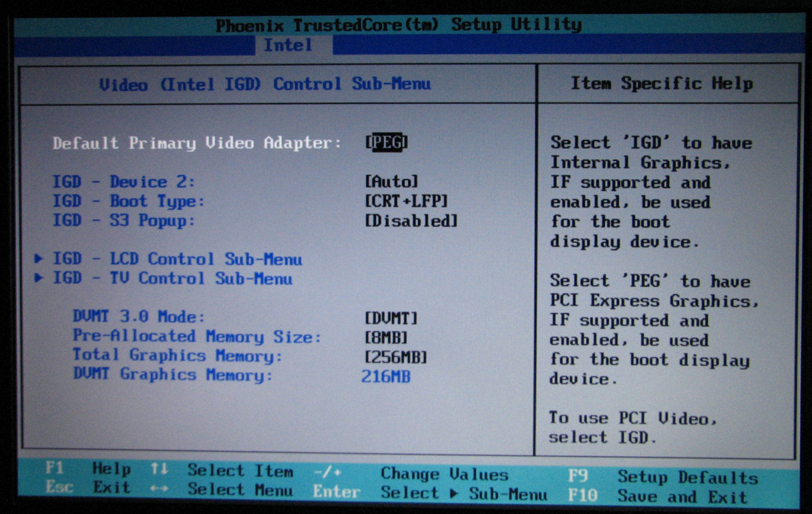Click the Item Specific Help heading
Screen dimensions: 812x514
click(x=662, y=83)
